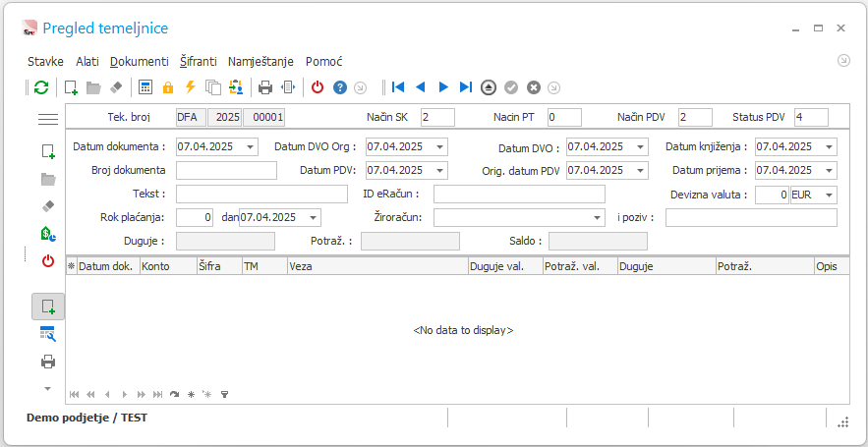
Task: Click the Tekst input field
Action: pyautogui.click(x=261, y=195)
